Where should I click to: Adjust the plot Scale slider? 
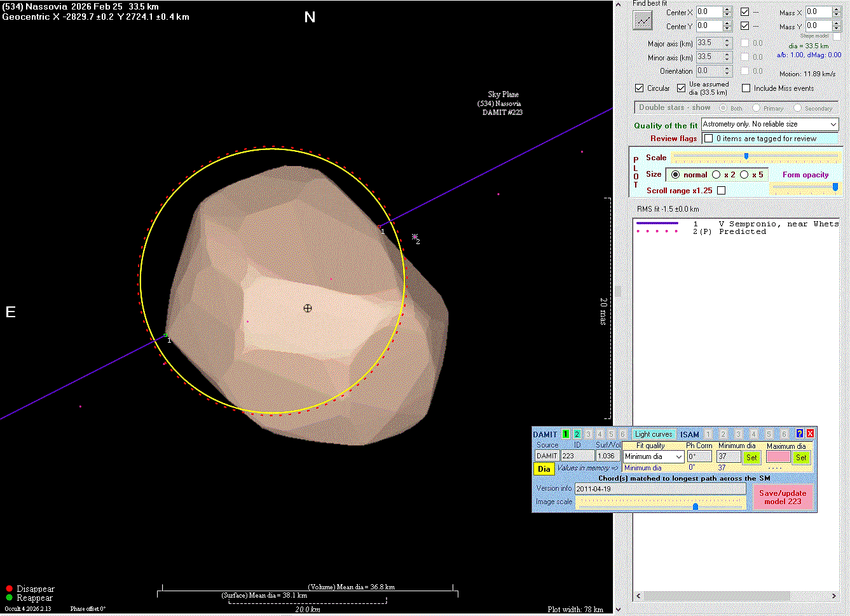(746, 156)
